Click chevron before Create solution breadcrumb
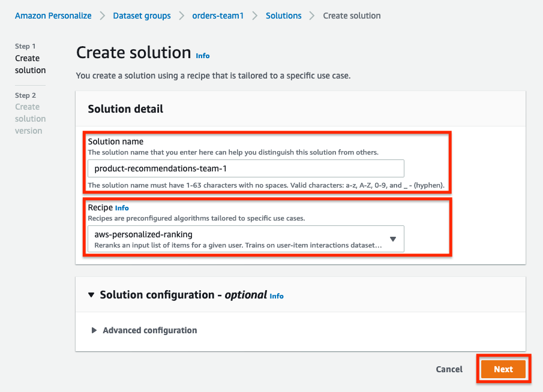 click(312, 16)
